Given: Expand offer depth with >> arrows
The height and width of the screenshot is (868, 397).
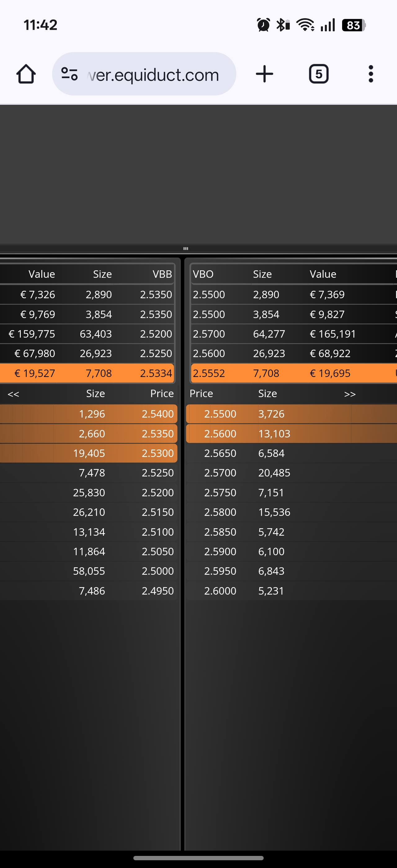Looking at the screenshot, I should (350, 394).
